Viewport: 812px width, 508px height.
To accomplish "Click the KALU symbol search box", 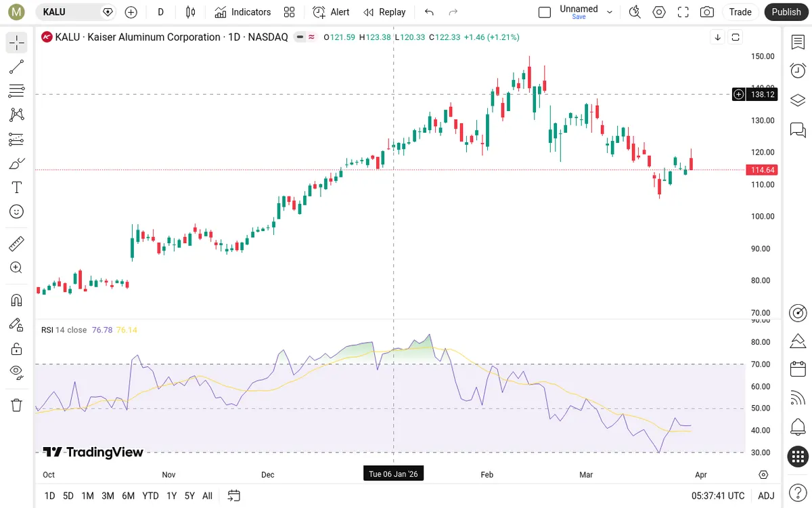I will pos(75,12).
